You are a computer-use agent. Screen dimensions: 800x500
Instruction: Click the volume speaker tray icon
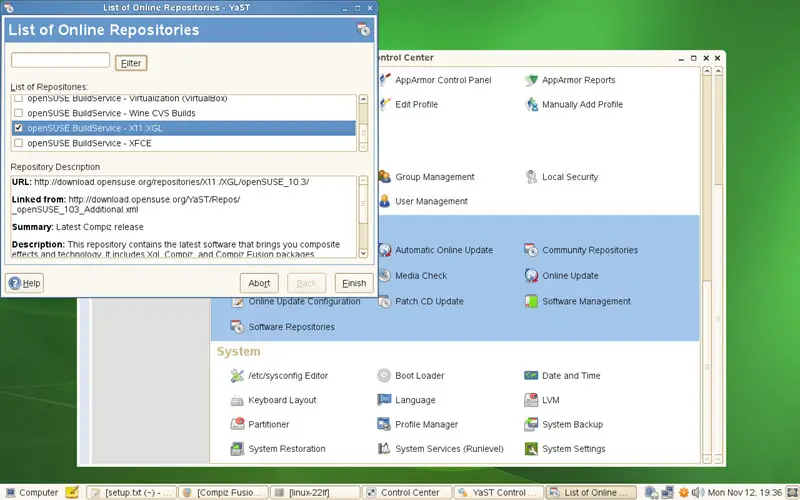(x=698, y=492)
